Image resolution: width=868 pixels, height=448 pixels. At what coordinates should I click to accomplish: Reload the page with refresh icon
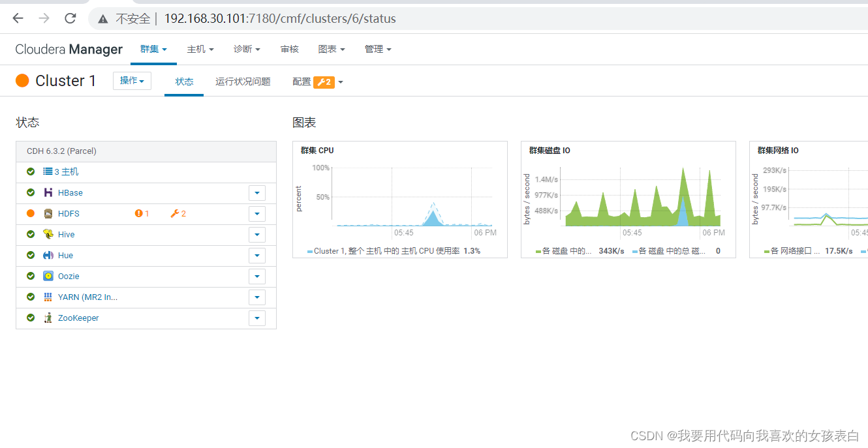(x=70, y=18)
